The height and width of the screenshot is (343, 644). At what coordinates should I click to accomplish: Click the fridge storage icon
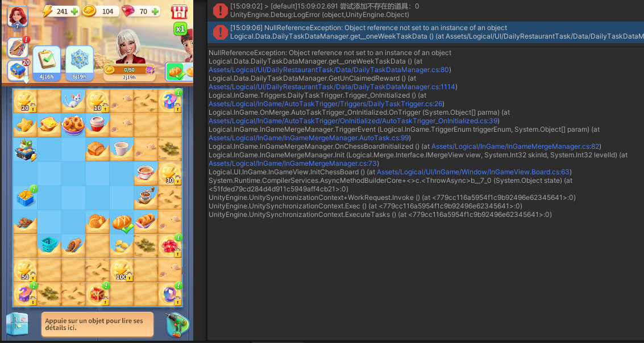click(17, 325)
